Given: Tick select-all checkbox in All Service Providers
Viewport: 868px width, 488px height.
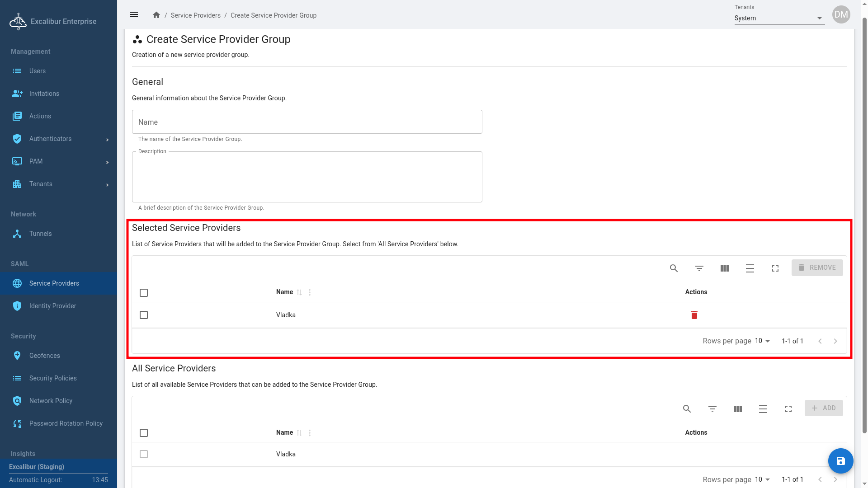Looking at the screenshot, I should (144, 433).
